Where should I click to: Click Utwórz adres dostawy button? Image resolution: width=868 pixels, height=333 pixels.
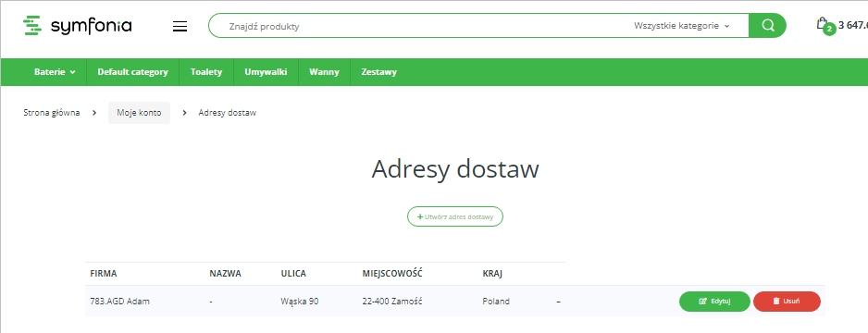(x=455, y=216)
